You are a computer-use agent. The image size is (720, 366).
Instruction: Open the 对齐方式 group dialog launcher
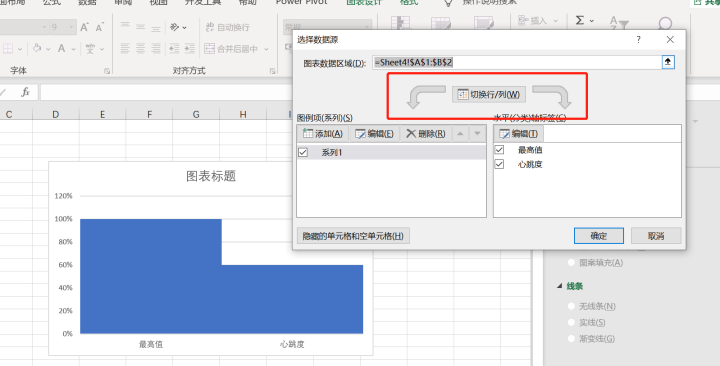[272, 71]
